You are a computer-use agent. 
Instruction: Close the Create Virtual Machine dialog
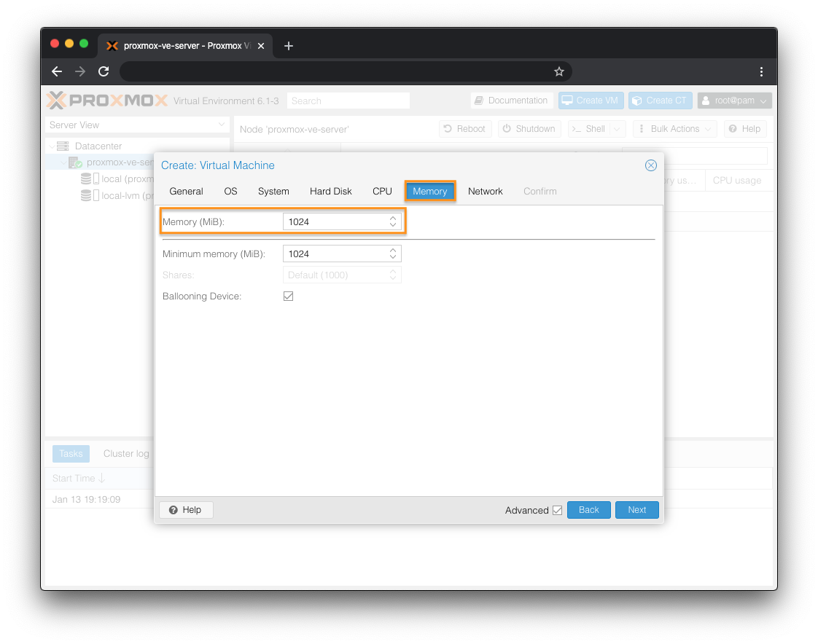tap(650, 165)
